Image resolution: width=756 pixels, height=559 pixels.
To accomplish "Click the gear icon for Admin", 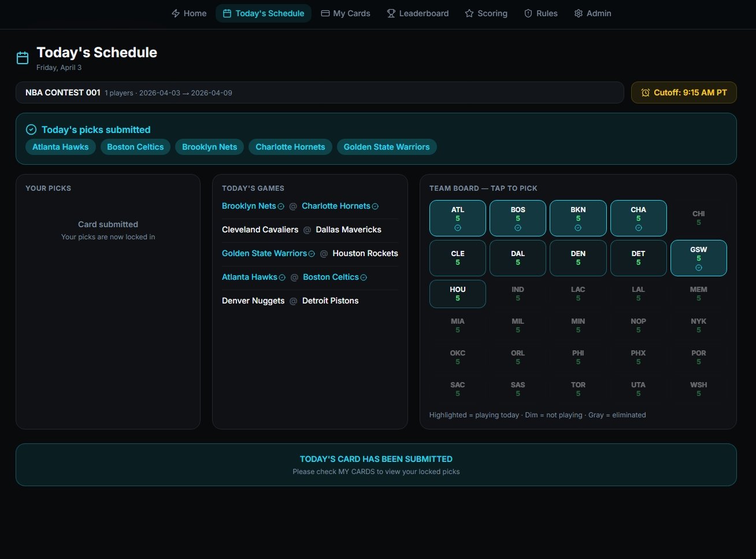I will (578, 13).
